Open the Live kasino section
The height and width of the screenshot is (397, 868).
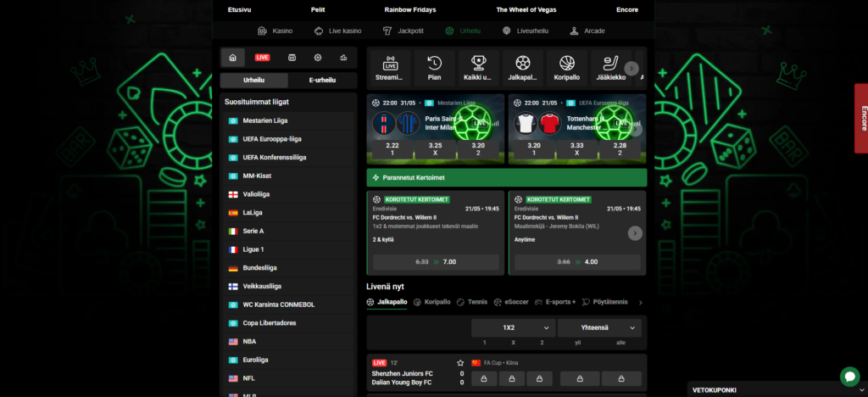(337, 31)
